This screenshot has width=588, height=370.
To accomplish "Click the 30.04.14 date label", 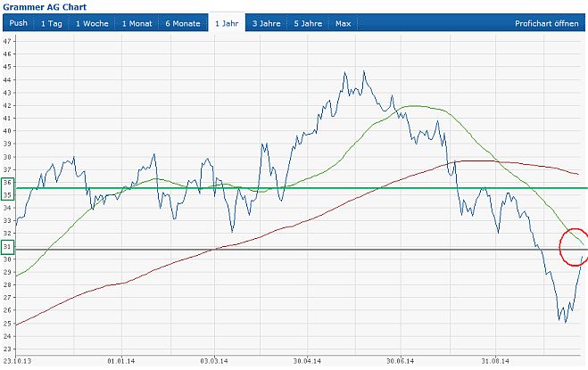I will click(306, 361).
